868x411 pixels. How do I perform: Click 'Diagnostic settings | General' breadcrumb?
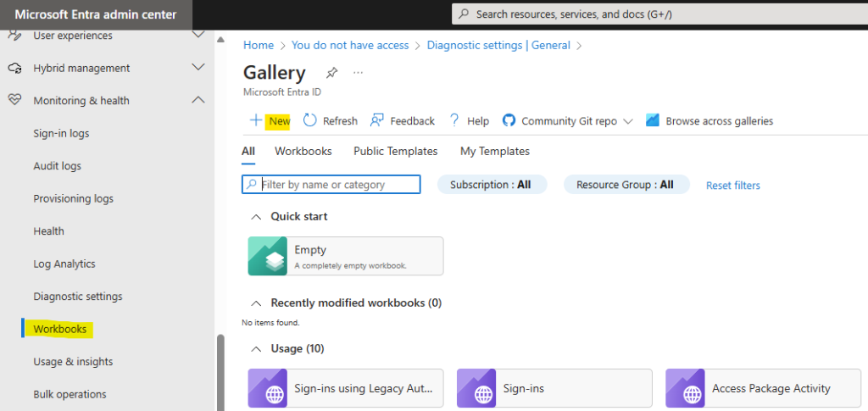pyautogui.click(x=498, y=46)
